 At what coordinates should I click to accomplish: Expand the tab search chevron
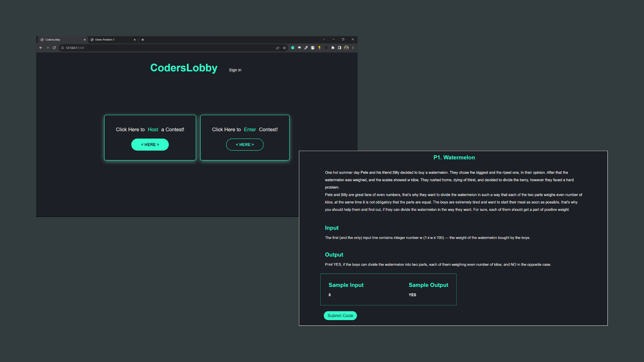pyautogui.click(x=324, y=40)
